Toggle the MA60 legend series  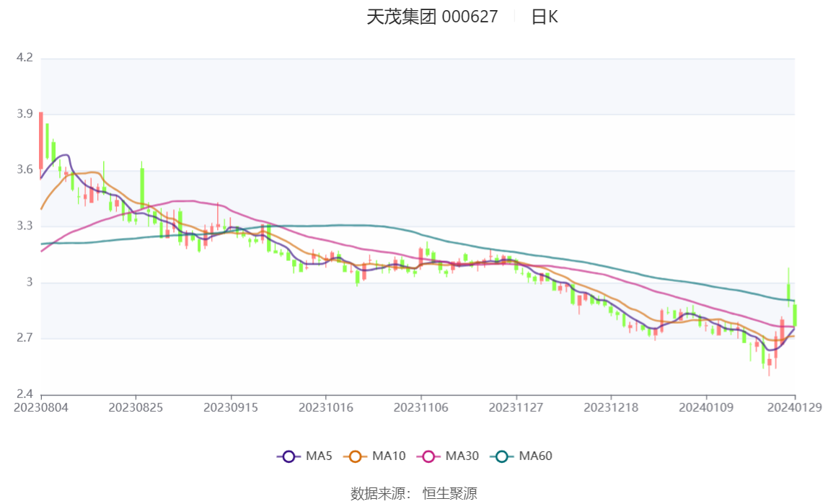click(x=521, y=456)
